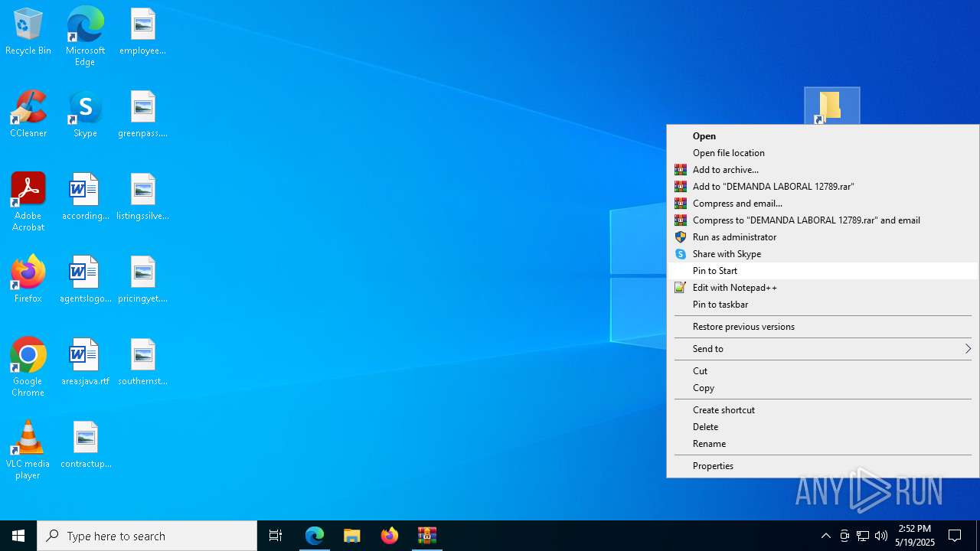Select the Microsoft Edge desktop shortcut
This screenshot has width=980, height=551.
[x=85, y=37]
